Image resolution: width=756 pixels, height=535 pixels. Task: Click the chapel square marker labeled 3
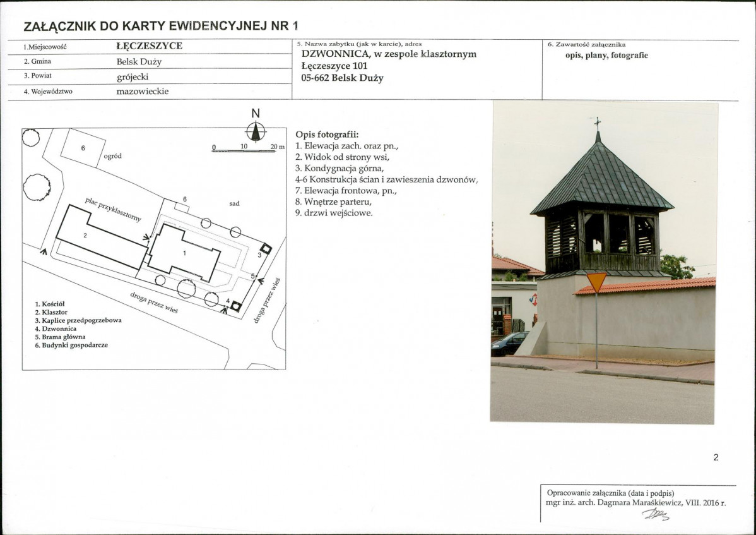tap(266, 249)
